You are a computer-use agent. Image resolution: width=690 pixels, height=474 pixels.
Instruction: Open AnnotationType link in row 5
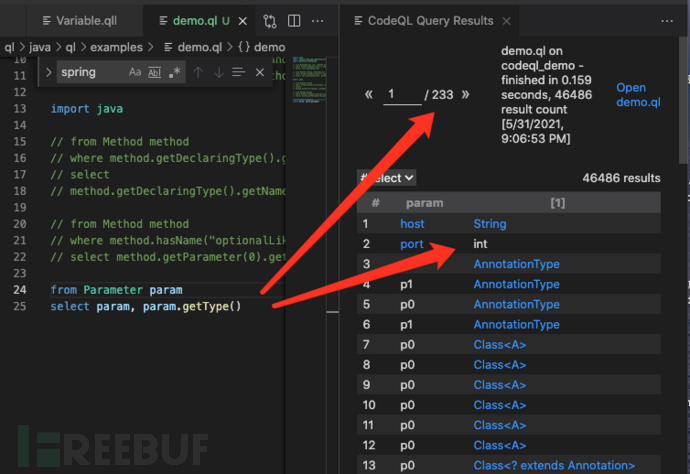(517, 305)
